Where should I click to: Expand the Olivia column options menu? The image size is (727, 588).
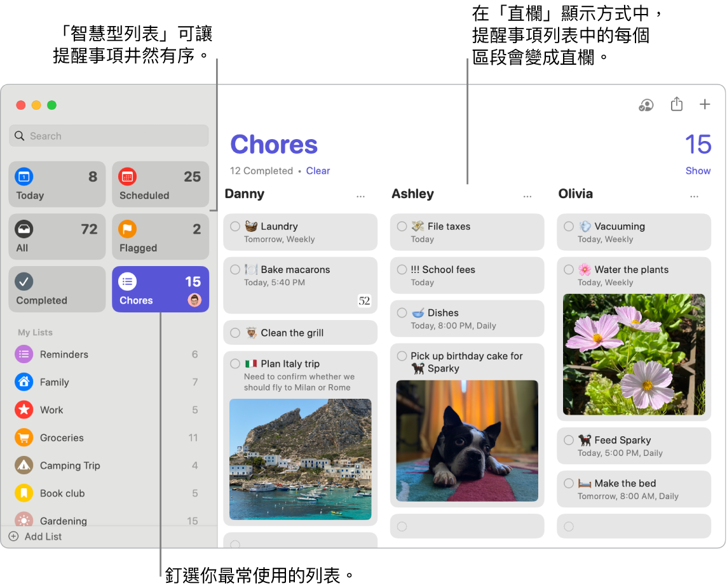(694, 197)
